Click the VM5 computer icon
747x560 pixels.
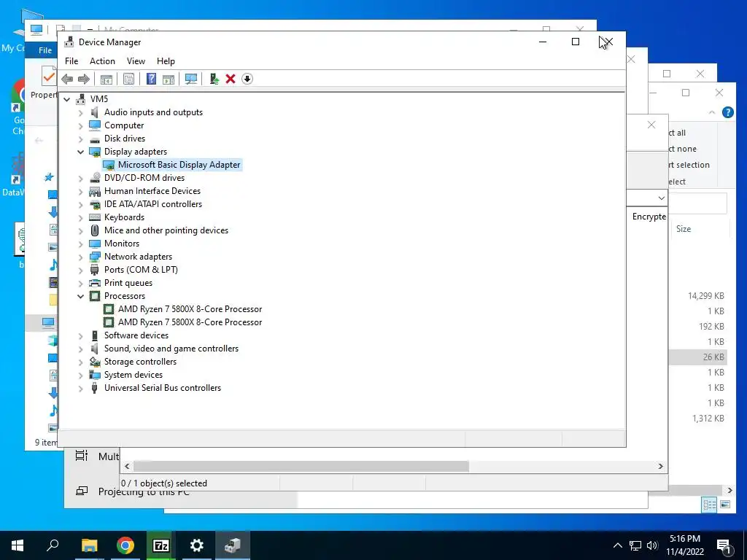[81, 99]
